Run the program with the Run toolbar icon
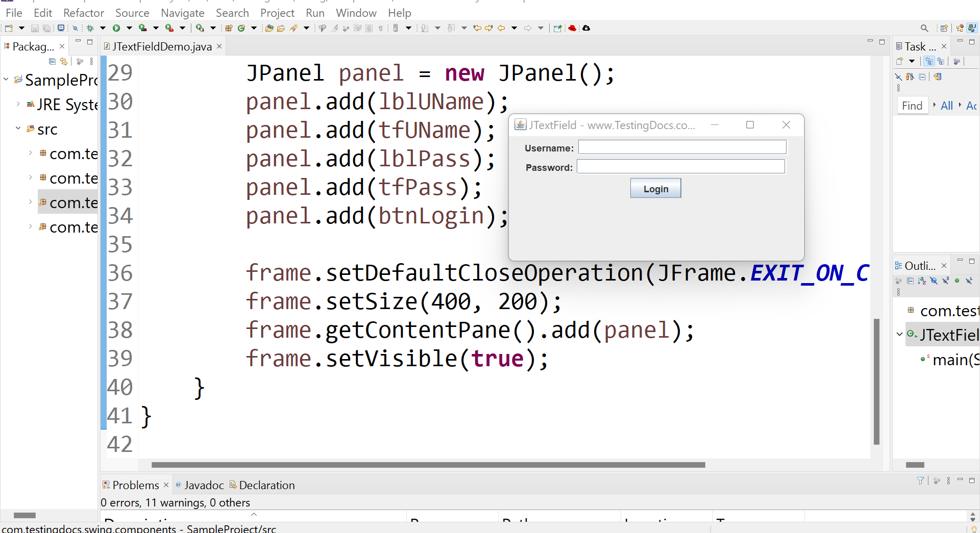The width and height of the screenshot is (980, 533). (116, 28)
